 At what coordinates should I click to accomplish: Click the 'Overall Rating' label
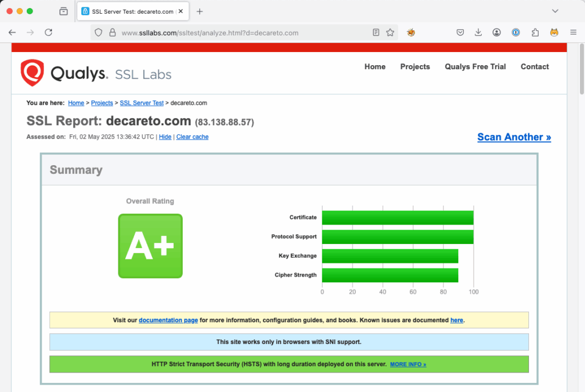point(150,201)
